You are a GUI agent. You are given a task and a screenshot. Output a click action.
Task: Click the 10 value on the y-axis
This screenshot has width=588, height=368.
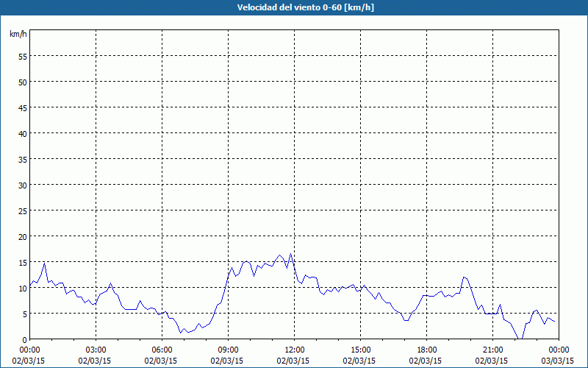coord(23,289)
